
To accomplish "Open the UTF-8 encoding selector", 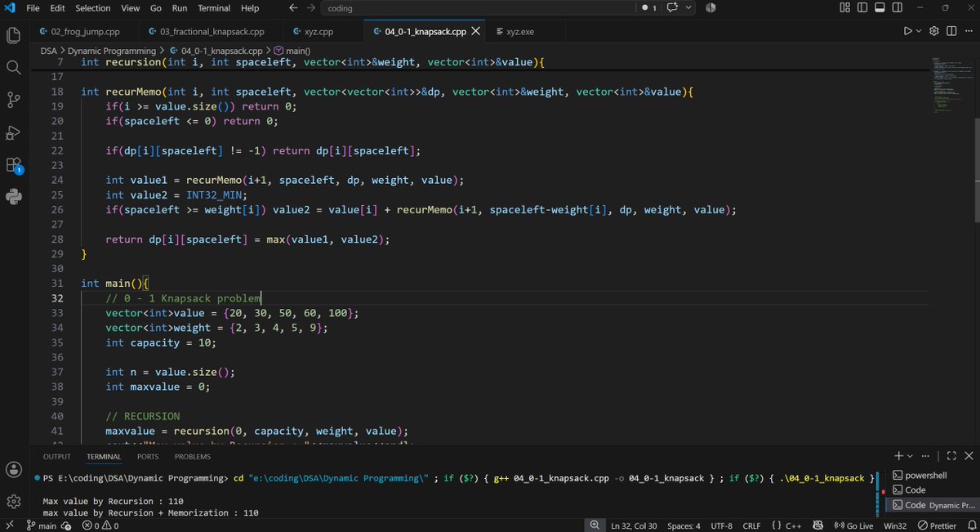I will click(x=722, y=525).
